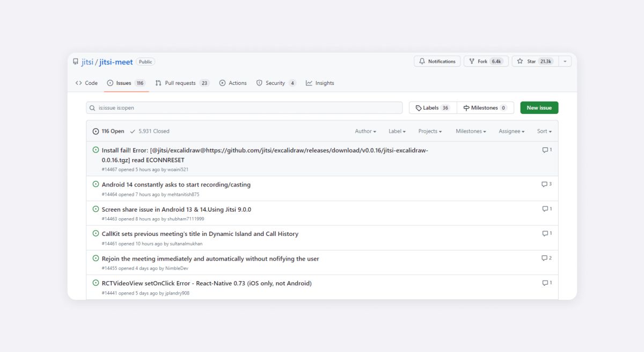Click the repository icon beside jitsi
The height and width of the screenshot is (352, 644).
point(76,62)
